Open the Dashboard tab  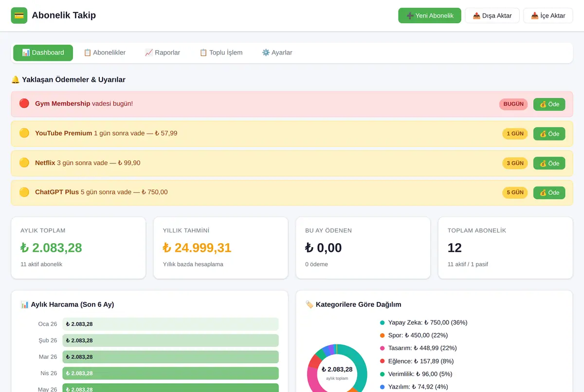tap(43, 53)
